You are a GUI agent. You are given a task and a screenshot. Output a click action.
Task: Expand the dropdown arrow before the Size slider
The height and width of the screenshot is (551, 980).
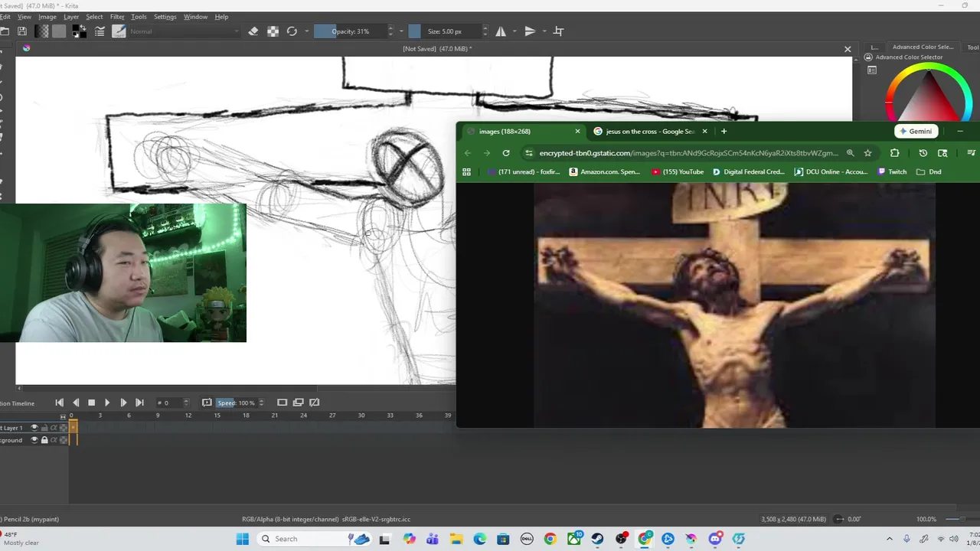tap(401, 31)
